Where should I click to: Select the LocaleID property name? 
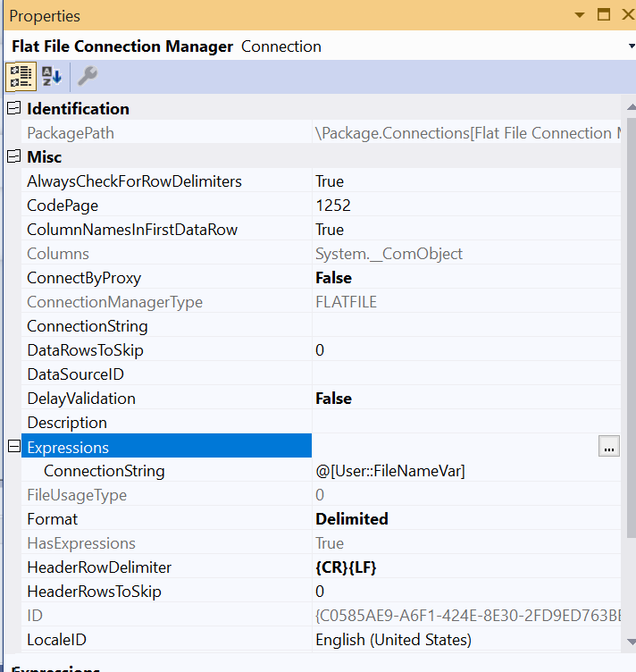point(56,640)
